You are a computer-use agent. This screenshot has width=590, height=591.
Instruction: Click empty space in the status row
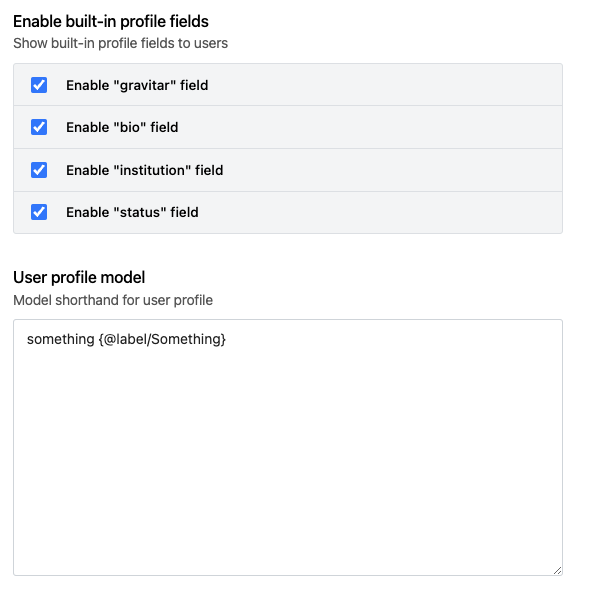[377, 212]
